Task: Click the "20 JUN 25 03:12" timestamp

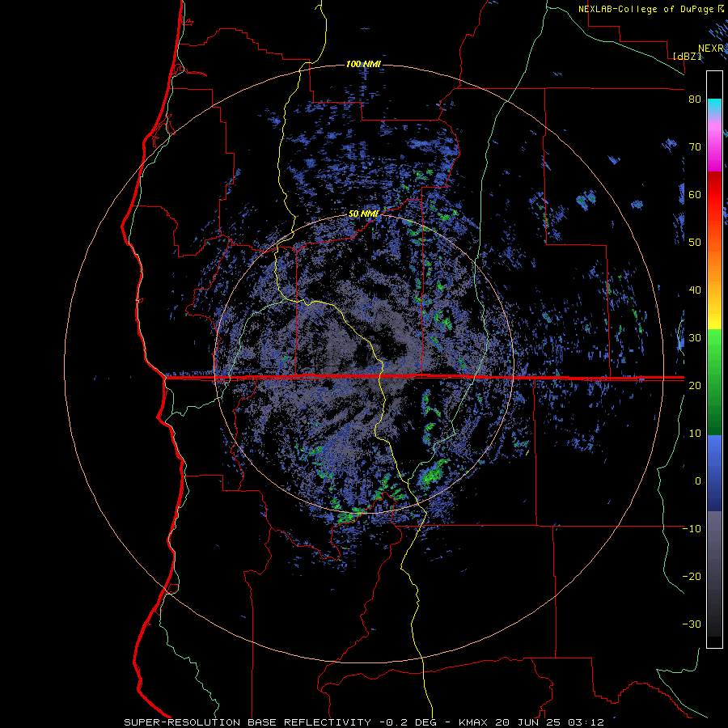Action: coord(550,722)
